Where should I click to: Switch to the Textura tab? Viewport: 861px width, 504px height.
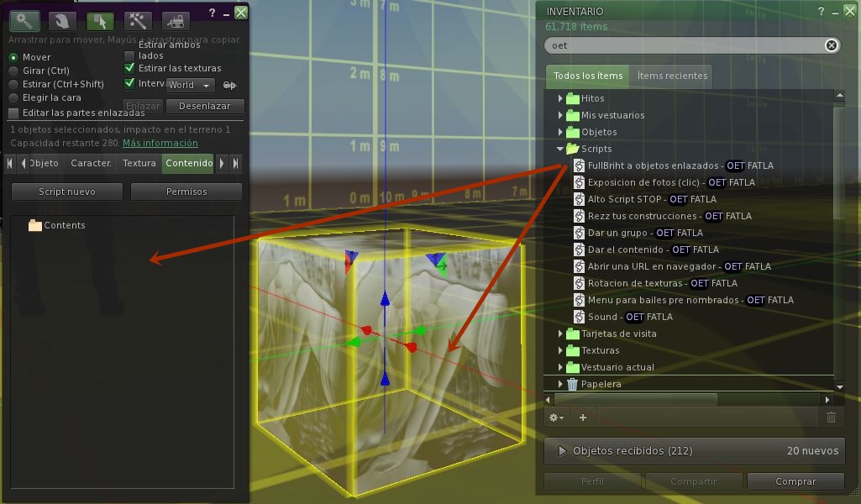pos(139,163)
